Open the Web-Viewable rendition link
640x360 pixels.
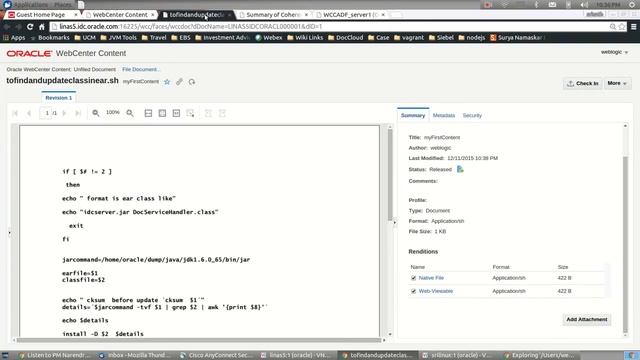click(x=436, y=291)
